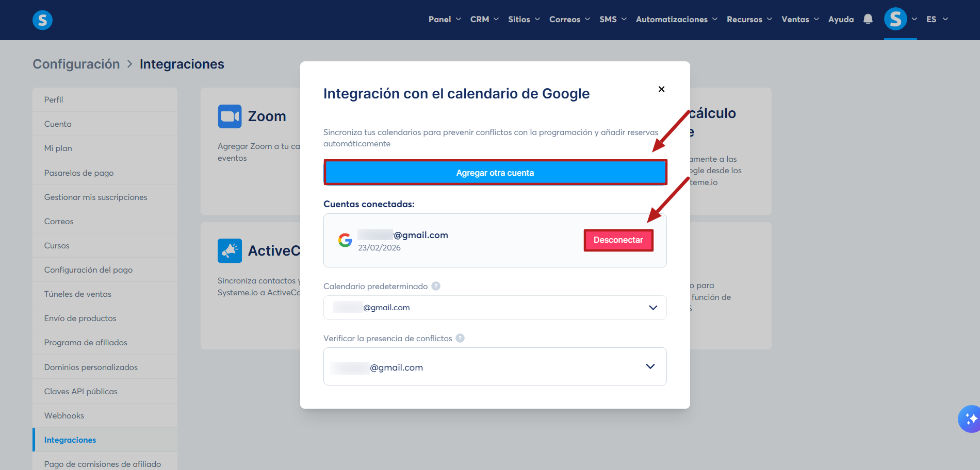Click the Zoom card title
The width and height of the screenshot is (980, 470).
(267, 116)
